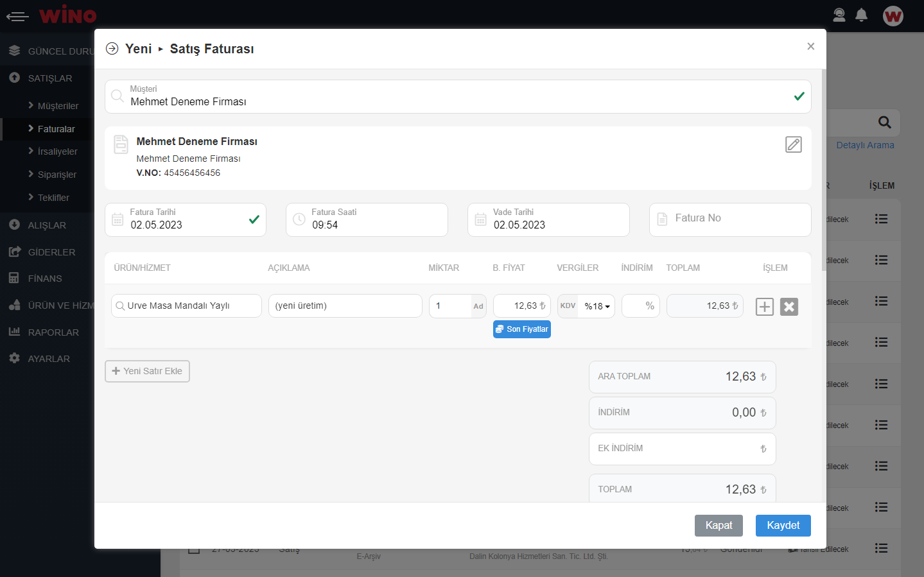The image size is (924, 577).
Task: Click the edit customer details pencil icon
Action: [793, 144]
